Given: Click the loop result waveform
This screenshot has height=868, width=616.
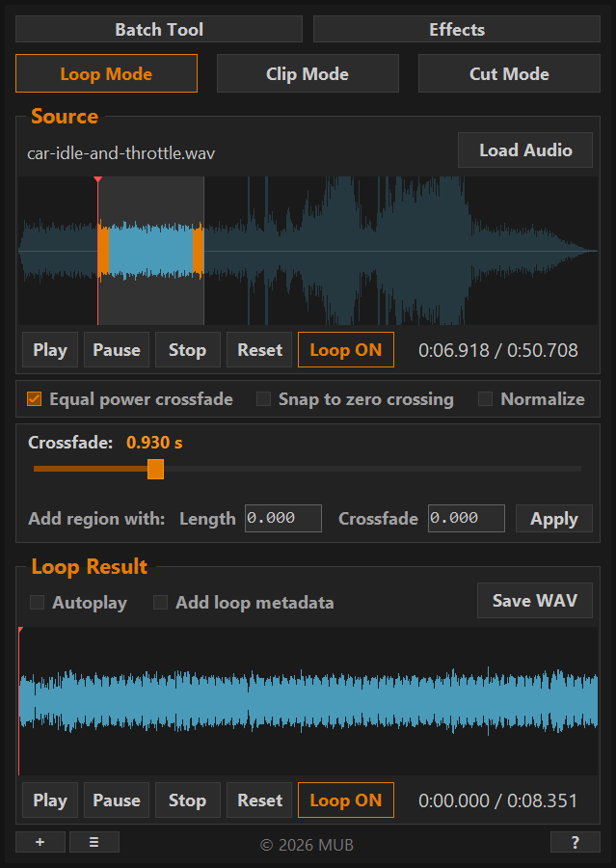Looking at the screenshot, I should click(x=308, y=701).
